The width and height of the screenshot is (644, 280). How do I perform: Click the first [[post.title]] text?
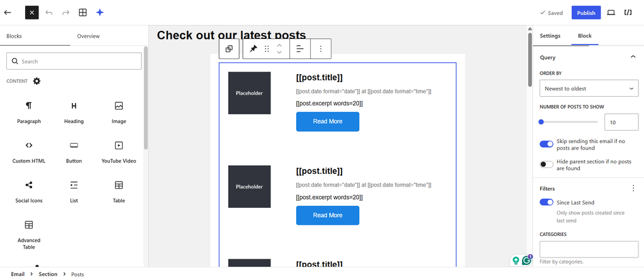click(x=319, y=77)
